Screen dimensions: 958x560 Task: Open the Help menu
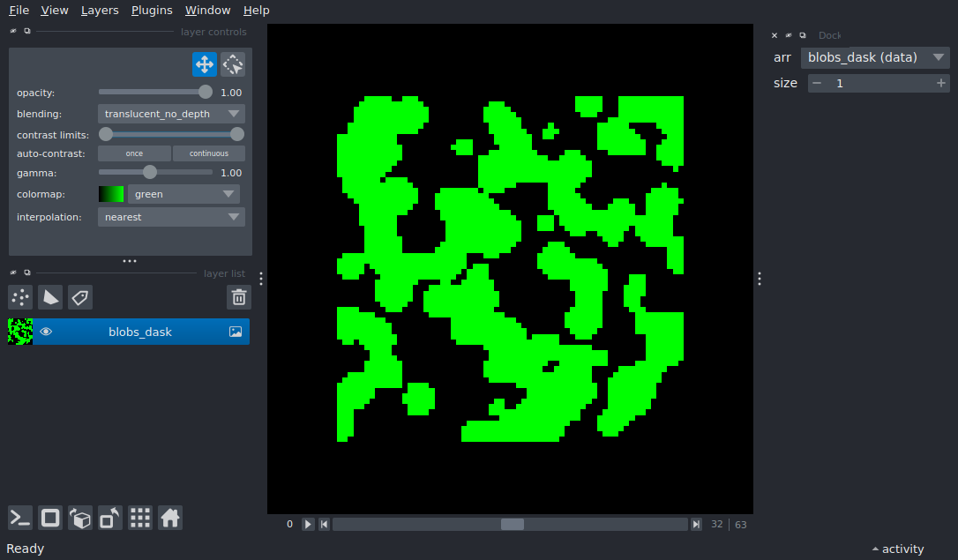click(256, 11)
